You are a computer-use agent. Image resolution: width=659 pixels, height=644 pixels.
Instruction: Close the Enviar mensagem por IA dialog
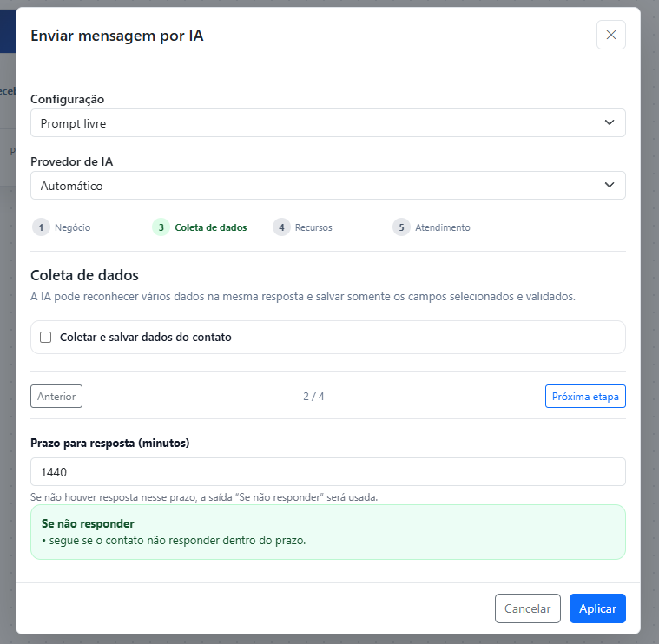pyautogui.click(x=610, y=35)
